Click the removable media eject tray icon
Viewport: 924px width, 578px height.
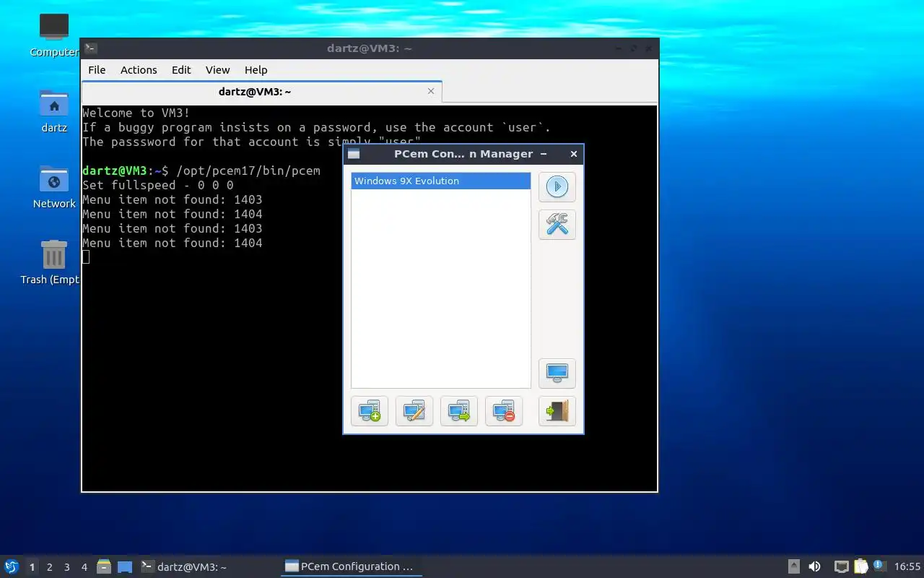pyautogui.click(x=793, y=567)
